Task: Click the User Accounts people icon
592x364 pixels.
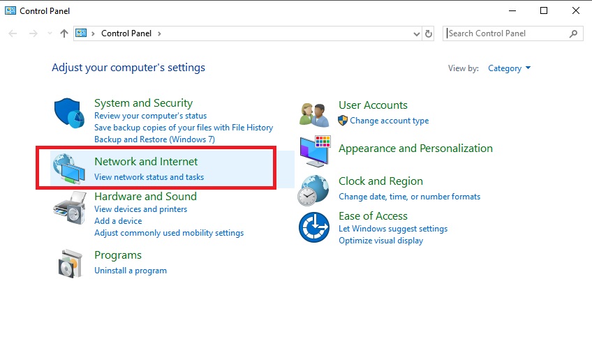Action: tap(313, 113)
